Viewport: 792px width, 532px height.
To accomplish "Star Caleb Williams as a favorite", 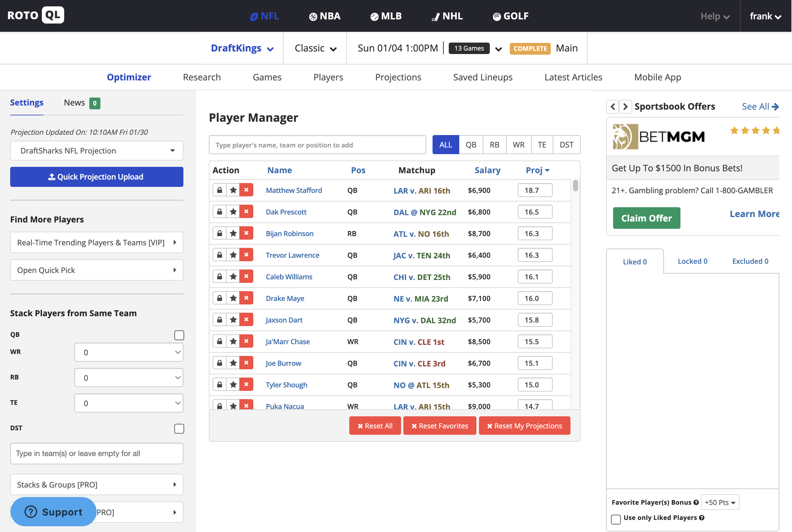I will [x=233, y=276].
